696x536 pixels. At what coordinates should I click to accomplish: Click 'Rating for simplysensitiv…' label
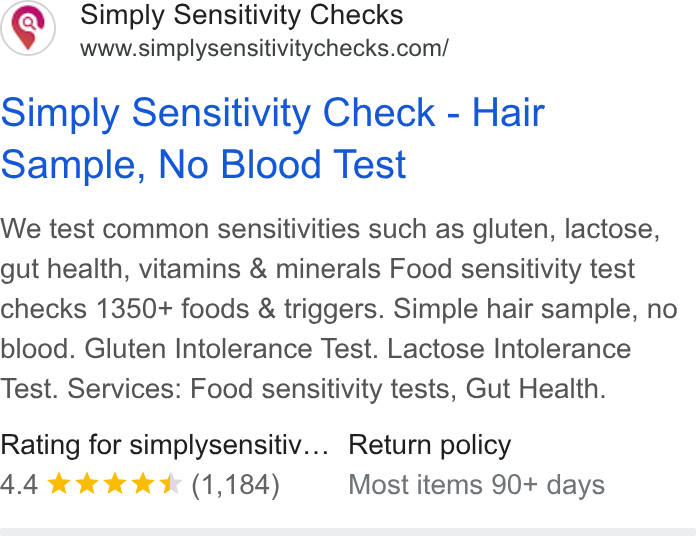click(x=164, y=445)
